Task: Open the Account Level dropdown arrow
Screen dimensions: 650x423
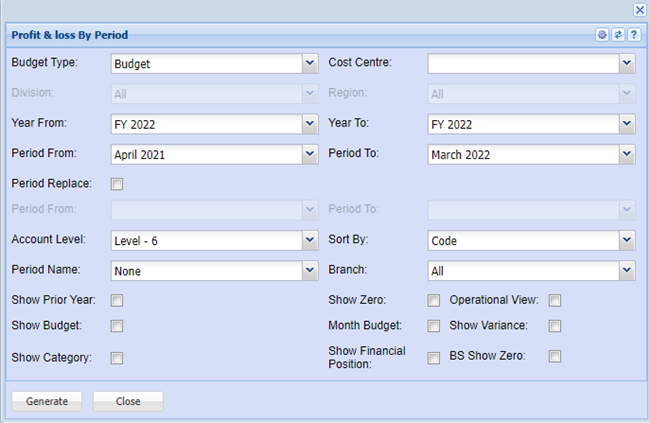Action: 309,241
